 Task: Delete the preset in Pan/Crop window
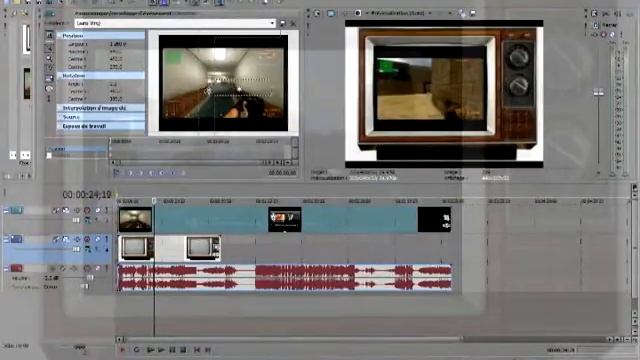293,24
